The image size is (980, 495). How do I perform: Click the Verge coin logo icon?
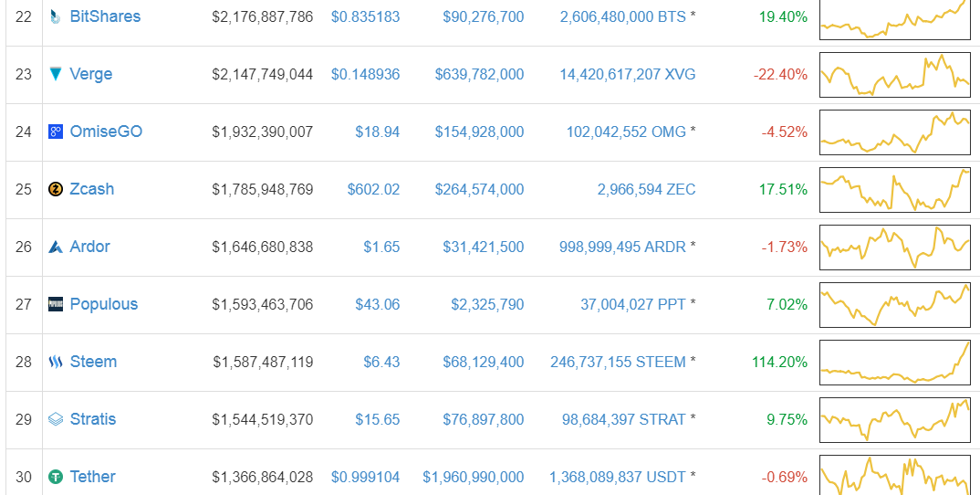tap(56, 74)
